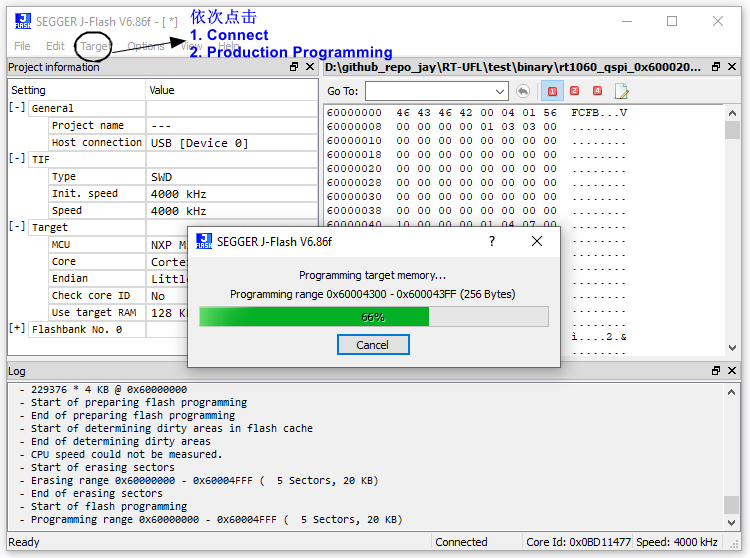Click the Log panel scrollbar thumb
The width and height of the screenshot is (750, 558).
click(x=731, y=504)
